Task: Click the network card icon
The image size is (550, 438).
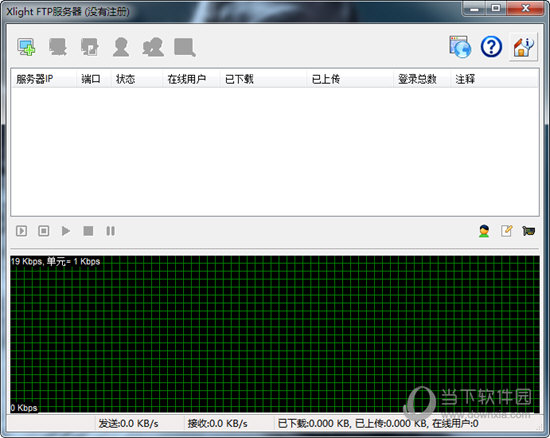Action: point(529,231)
